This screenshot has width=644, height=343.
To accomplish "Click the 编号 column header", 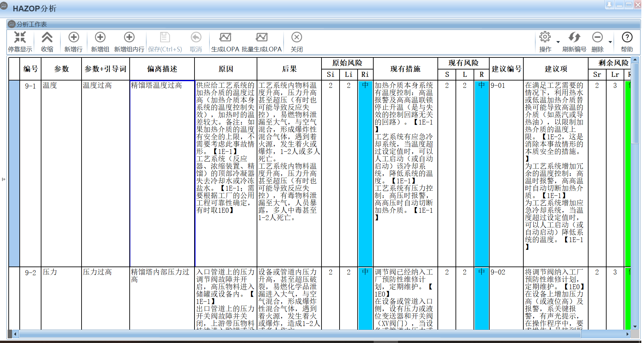I will click(x=30, y=69).
